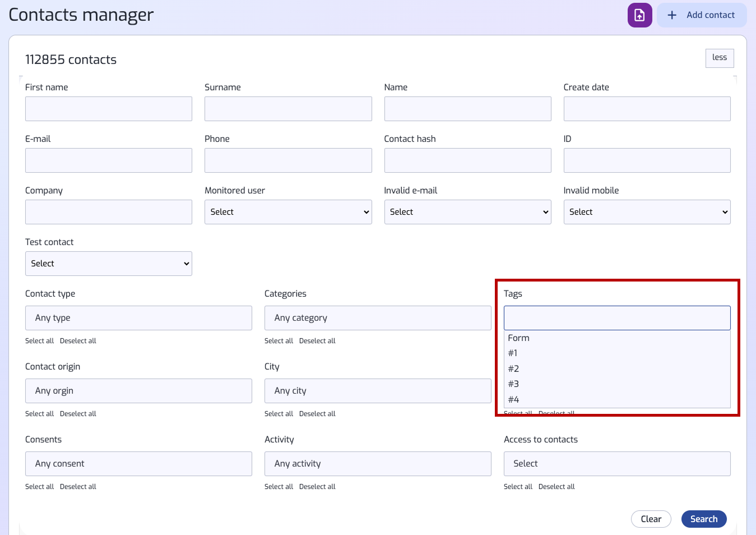Choose tag #2 from the list
Screen dimensions: 756x535
514,368
